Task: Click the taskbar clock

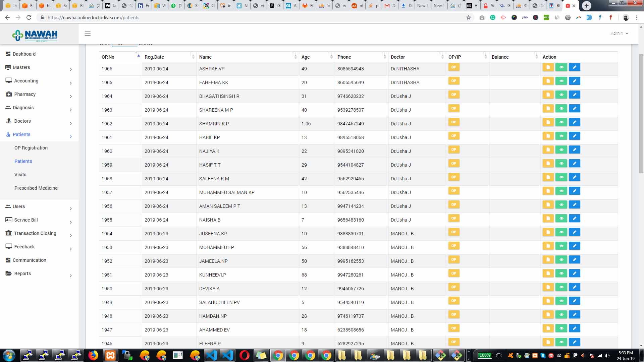Action: (x=626, y=356)
